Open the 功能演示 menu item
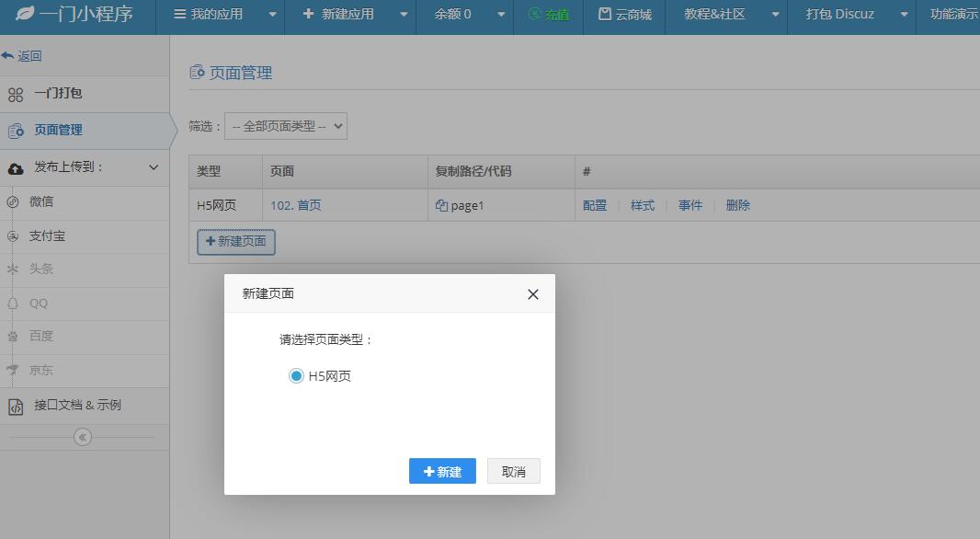This screenshot has width=980, height=539. (x=954, y=14)
